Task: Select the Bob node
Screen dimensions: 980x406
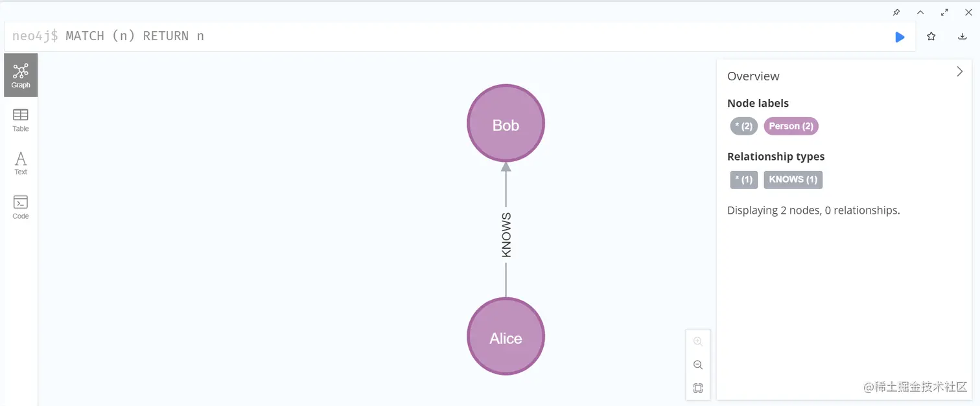Action: pos(506,123)
